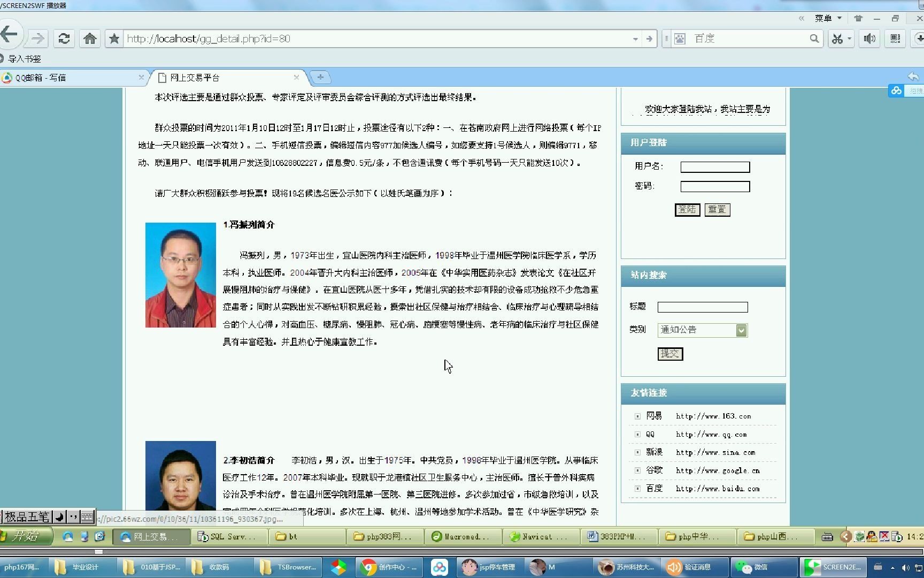The image size is (924, 578).
Task: Open the browser skin shirt icon
Action: pos(858,18)
